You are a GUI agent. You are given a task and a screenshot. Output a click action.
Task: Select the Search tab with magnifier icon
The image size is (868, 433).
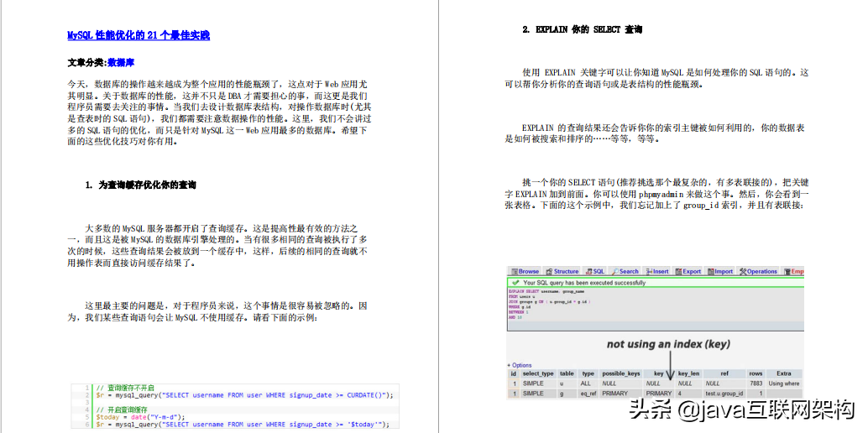[x=625, y=271]
